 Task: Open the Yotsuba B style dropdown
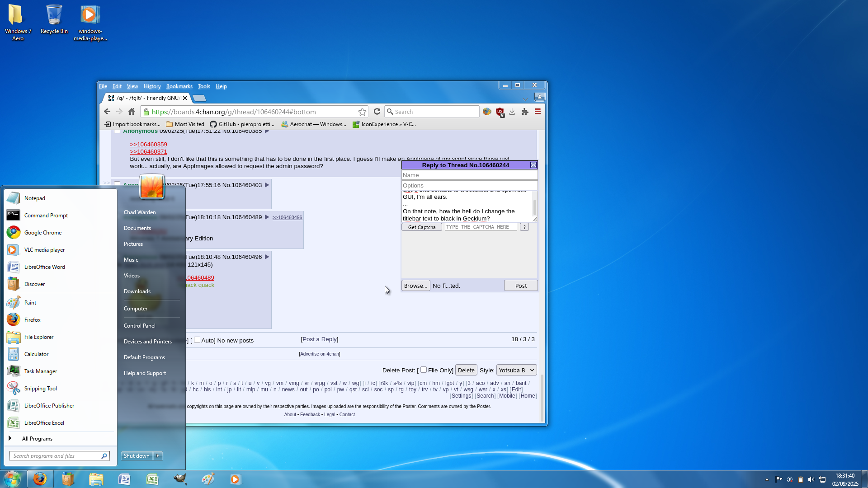516,370
